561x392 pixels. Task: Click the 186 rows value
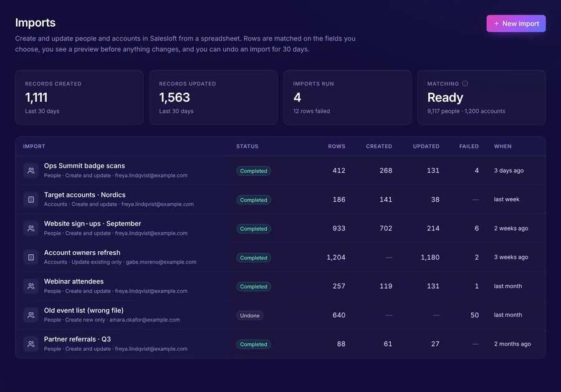[339, 199]
